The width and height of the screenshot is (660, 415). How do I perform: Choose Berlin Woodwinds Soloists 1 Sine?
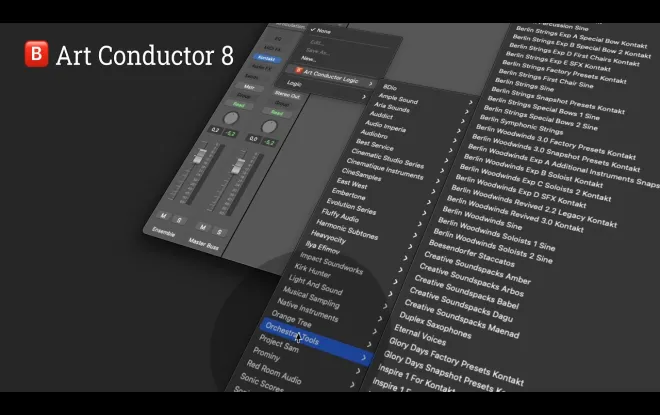[x=496, y=234]
